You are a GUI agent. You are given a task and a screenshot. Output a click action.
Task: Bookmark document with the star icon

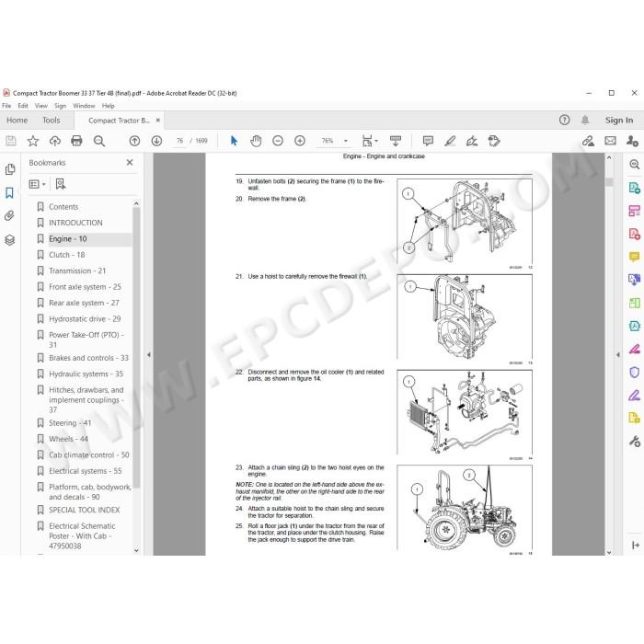click(33, 141)
